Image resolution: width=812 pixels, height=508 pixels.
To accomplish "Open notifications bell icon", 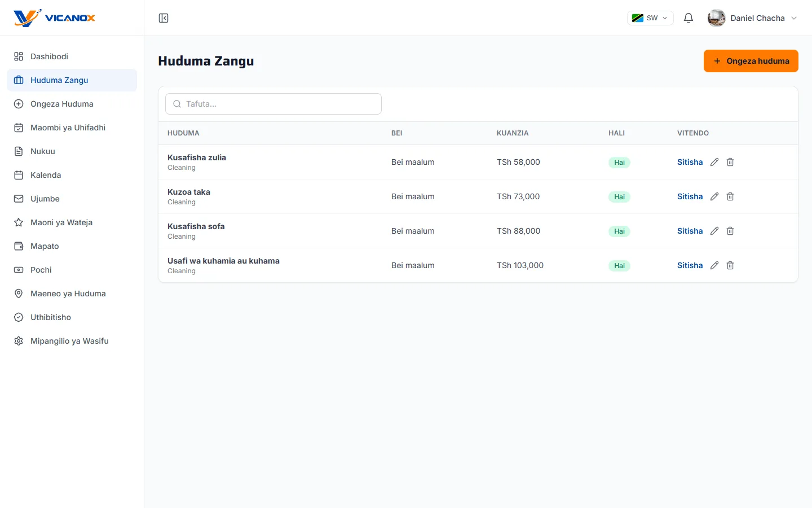I will [x=689, y=18].
